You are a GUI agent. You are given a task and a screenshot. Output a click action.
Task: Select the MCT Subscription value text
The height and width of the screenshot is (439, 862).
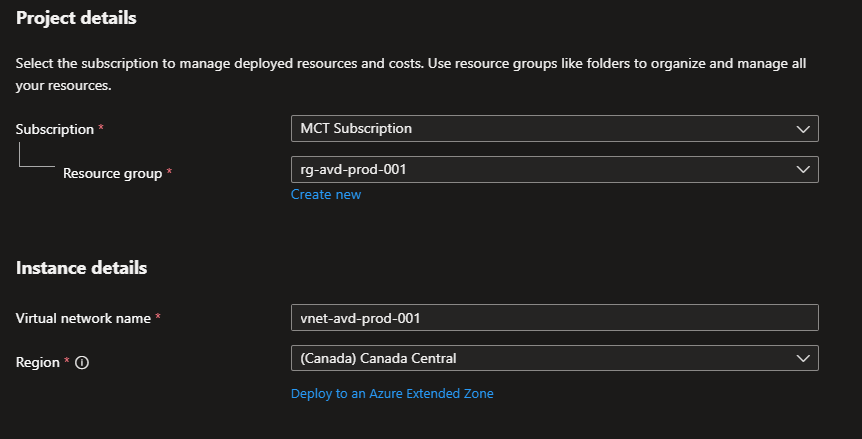(x=356, y=129)
